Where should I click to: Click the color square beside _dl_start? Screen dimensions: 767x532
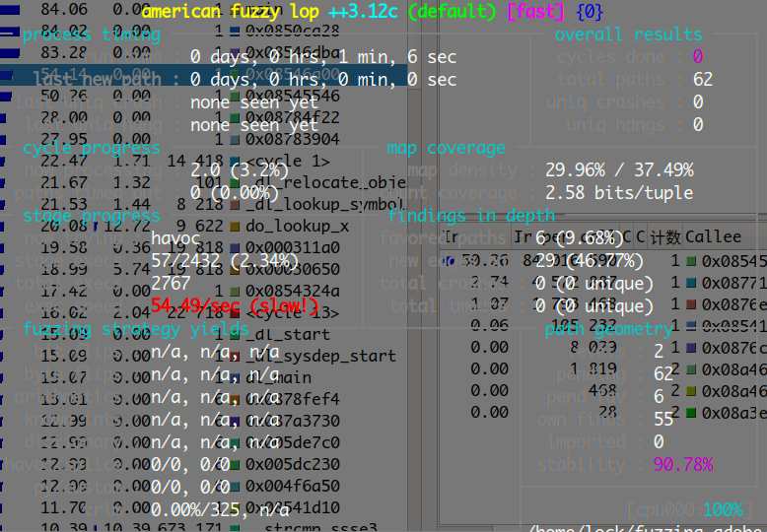point(235,334)
